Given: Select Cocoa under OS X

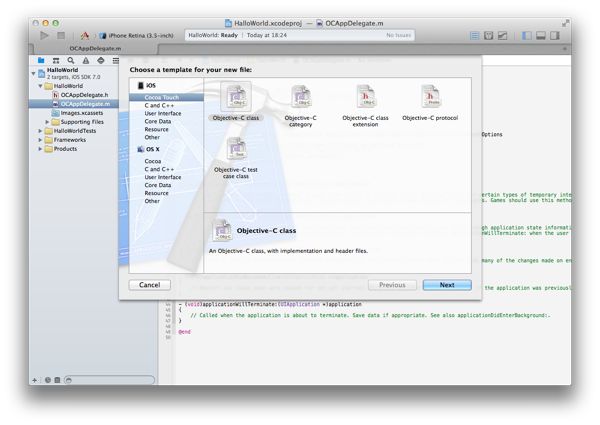Looking at the screenshot, I should coord(153,161).
